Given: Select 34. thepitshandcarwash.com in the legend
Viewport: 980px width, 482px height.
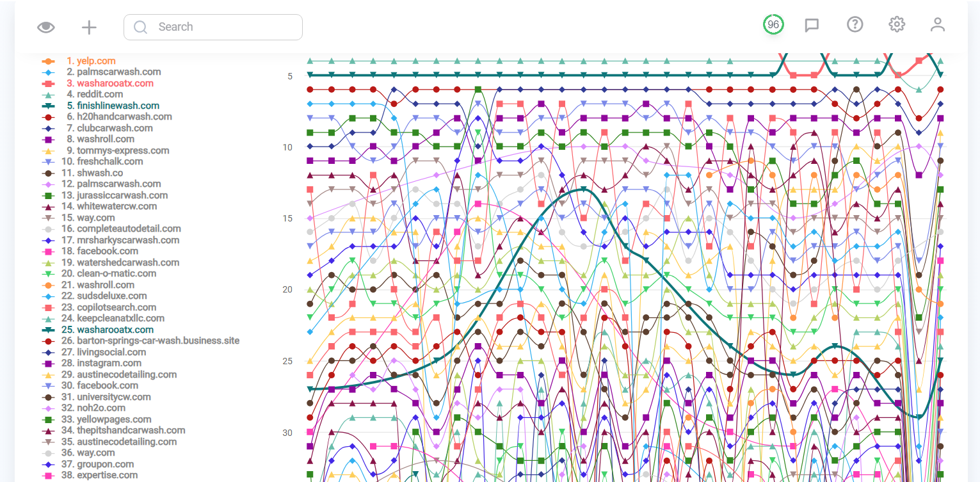Looking at the screenshot, I should (113, 430).
